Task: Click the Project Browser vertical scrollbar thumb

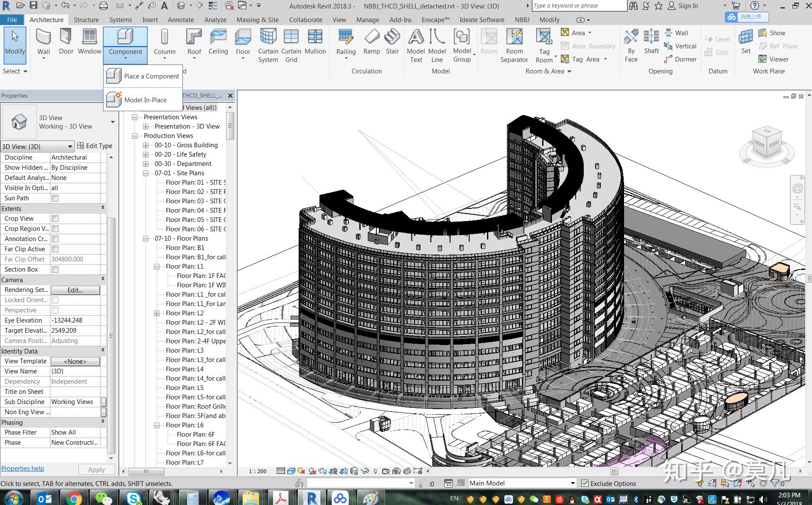Action: (x=230, y=126)
